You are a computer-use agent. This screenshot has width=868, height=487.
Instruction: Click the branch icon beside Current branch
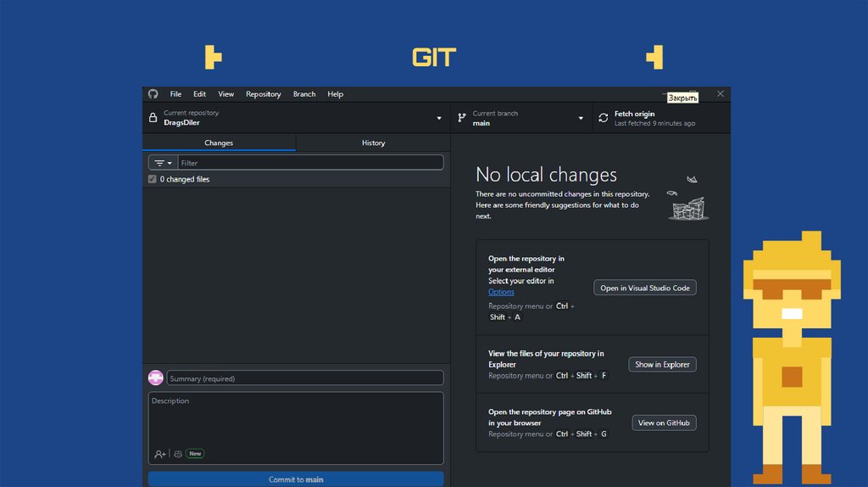[462, 117]
